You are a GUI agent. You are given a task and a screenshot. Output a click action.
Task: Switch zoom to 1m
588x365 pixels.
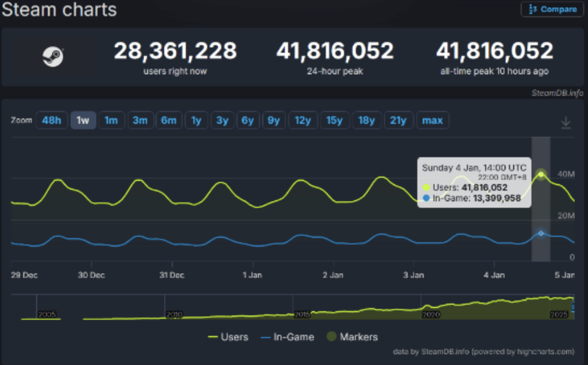[x=111, y=120]
